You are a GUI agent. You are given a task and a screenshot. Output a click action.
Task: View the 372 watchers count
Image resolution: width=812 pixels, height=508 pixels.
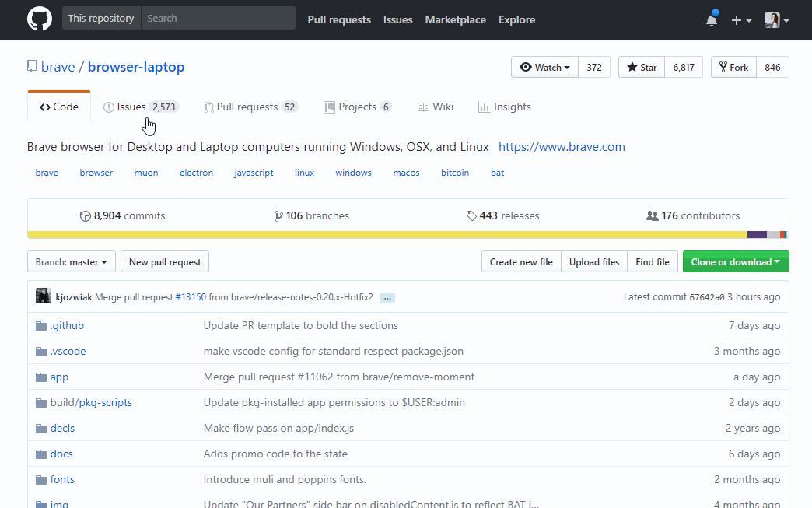coord(594,68)
